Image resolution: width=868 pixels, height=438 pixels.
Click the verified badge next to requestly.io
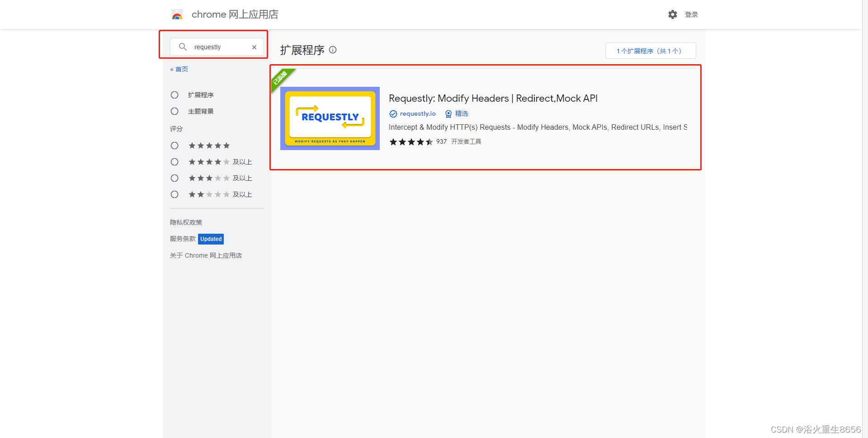coord(393,114)
